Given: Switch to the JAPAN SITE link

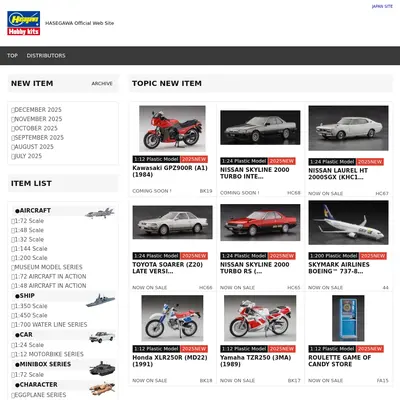Looking at the screenshot, I should tap(382, 6).
